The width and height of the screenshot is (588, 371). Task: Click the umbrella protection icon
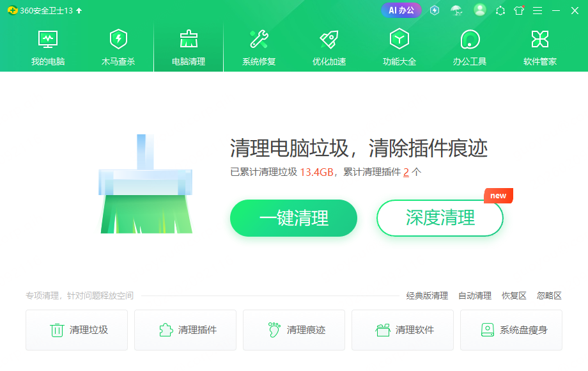(456, 10)
